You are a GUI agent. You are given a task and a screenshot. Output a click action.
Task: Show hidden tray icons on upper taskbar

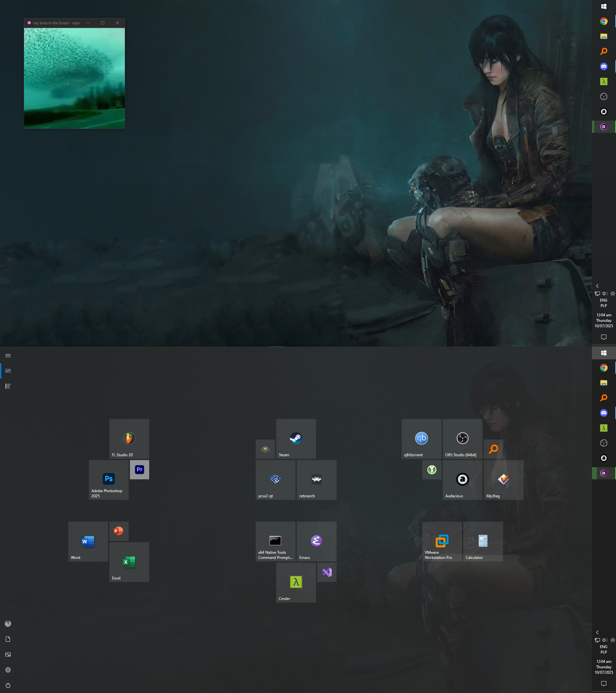pos(597,286)
